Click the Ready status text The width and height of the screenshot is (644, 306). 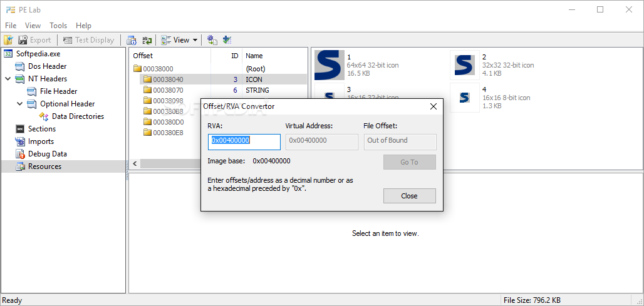pos(13,300)
